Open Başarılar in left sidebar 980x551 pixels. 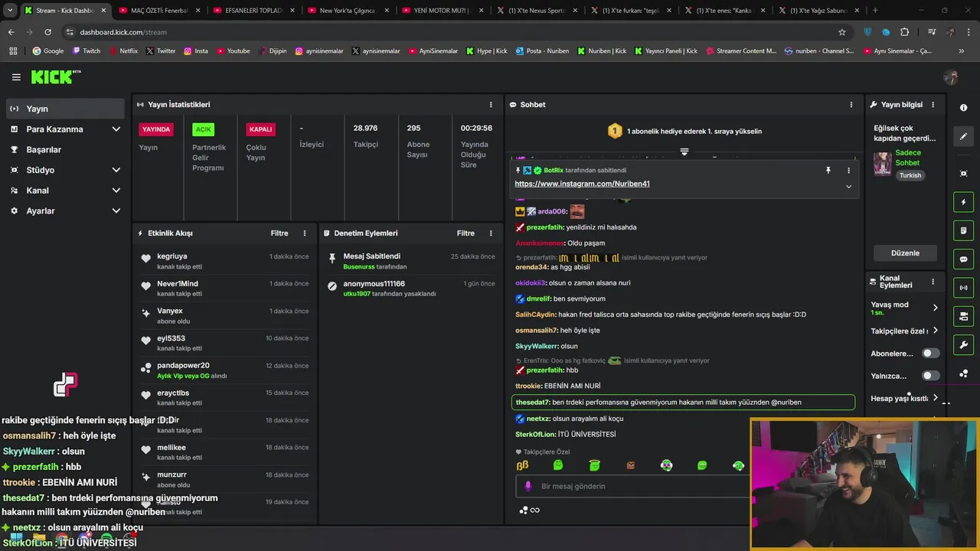coord(65,149)
